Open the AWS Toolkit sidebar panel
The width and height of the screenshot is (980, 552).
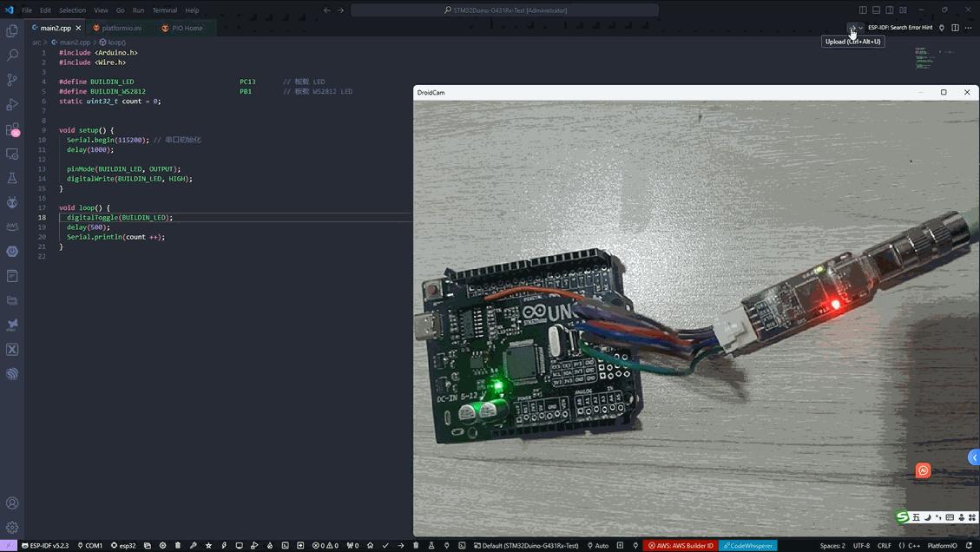coord(12,227)
